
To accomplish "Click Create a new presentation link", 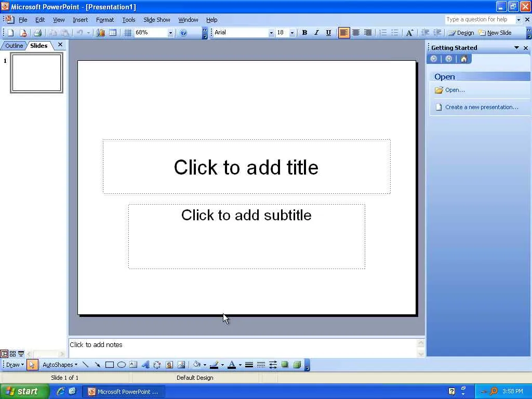I will [482, 107].
